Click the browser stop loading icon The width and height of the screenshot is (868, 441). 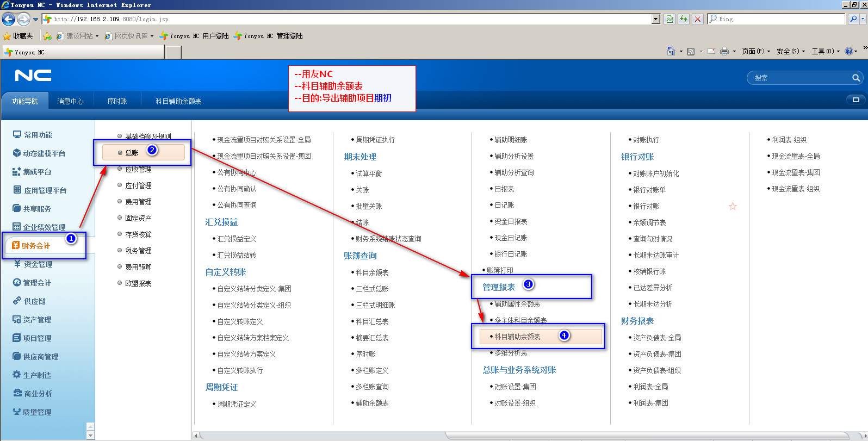[698, 19]
